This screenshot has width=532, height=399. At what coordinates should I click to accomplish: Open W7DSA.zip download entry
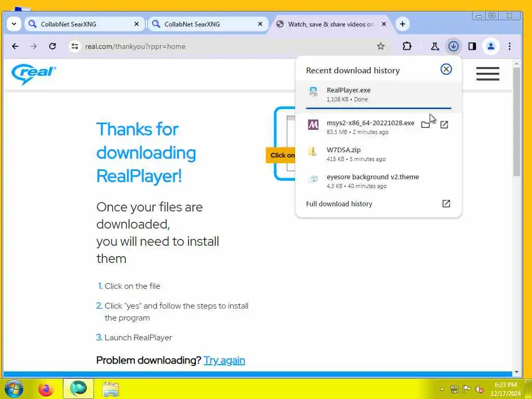pos(379,154)
